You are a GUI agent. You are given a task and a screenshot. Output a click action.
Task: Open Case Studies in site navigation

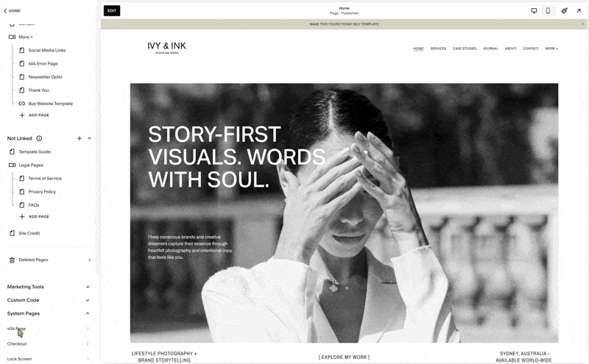coord(465,49)
